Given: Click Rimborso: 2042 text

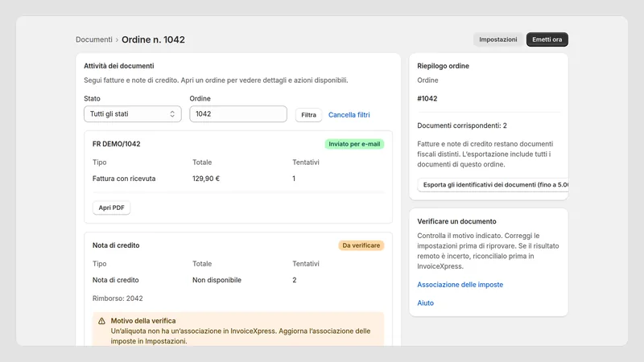Looking at the screenshot, I should (x=118, y=298).
